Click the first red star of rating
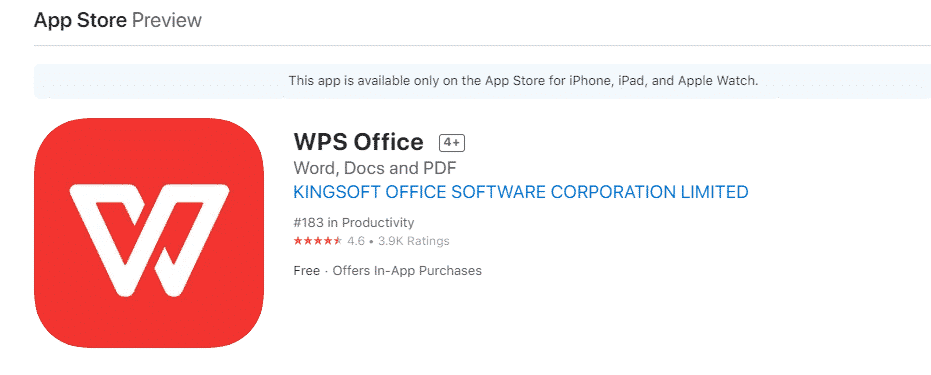 [298, 241]
